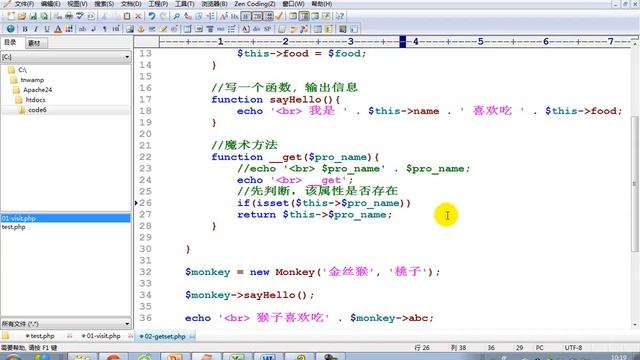Insert an image tag icon
The image size is (640, 360).
pos(130,29)
